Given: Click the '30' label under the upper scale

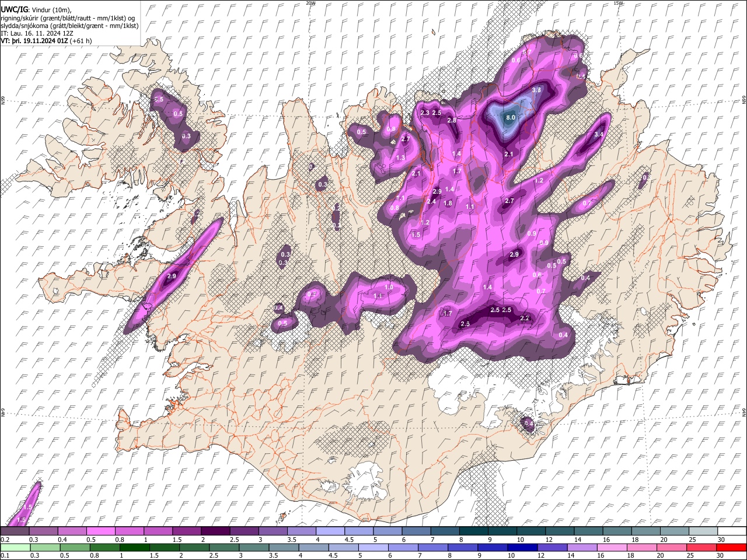Looking at the screenshot, I should coord(721,540).
